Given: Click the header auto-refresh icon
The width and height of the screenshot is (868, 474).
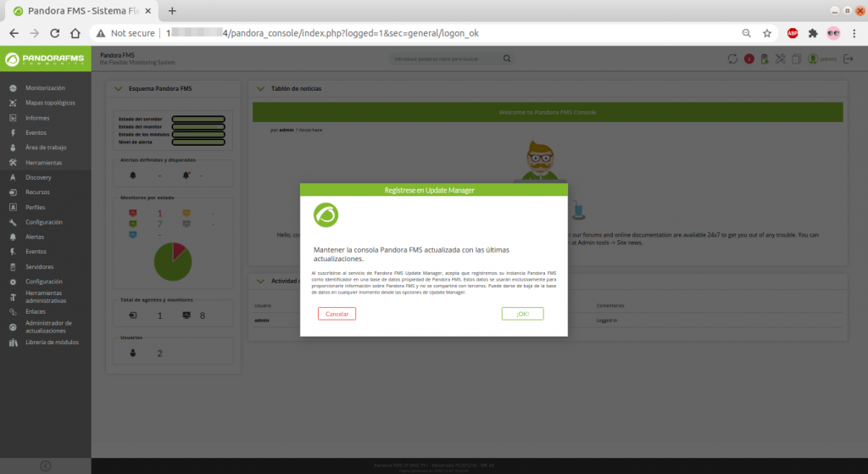Looking at the screenshot, I should coord(733,59).
